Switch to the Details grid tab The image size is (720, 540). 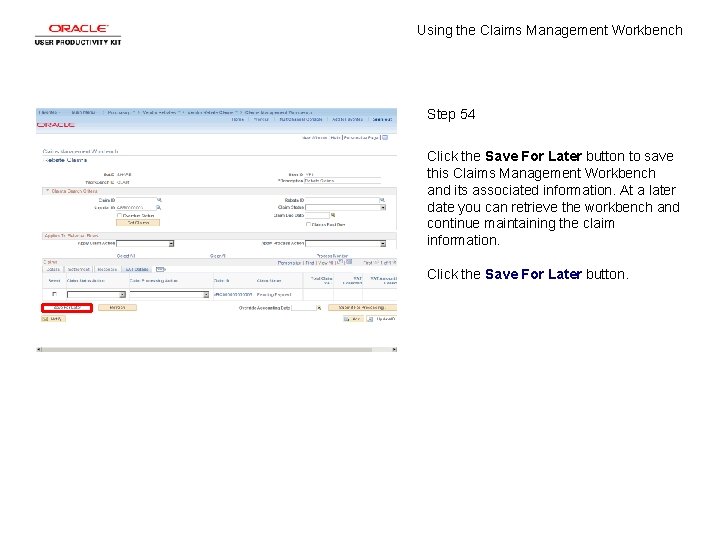[53, 270]
